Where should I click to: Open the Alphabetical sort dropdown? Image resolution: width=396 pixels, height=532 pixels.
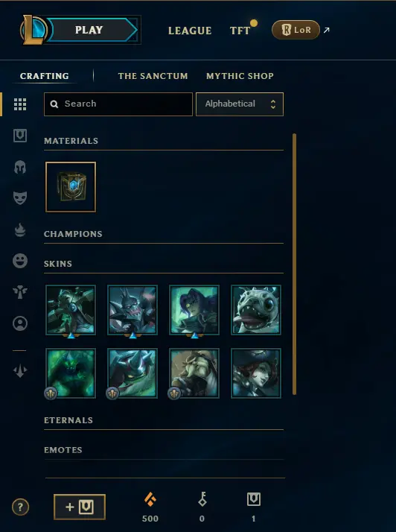pyautogui.click(x=240, y=104)
